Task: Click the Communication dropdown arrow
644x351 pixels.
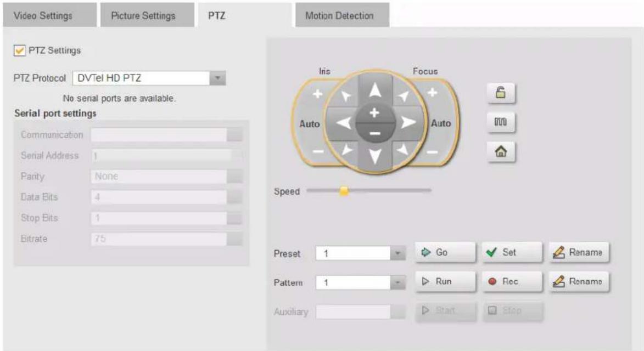Action: [234, 135]
